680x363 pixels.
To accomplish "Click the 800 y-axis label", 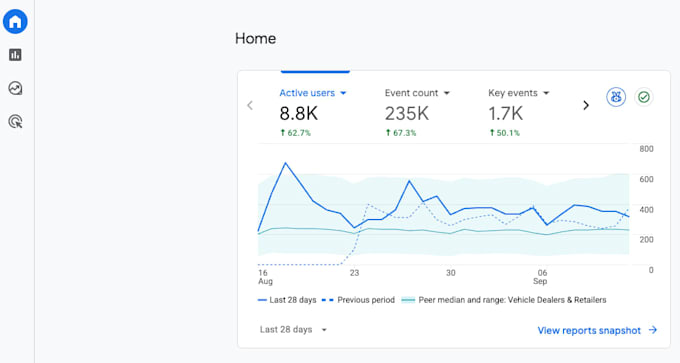I will tap(646, 149).
